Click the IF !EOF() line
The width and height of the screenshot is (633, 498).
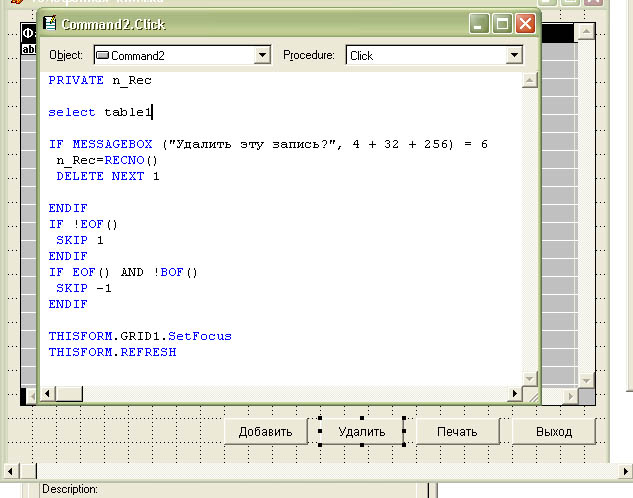(x=83, y=224)
